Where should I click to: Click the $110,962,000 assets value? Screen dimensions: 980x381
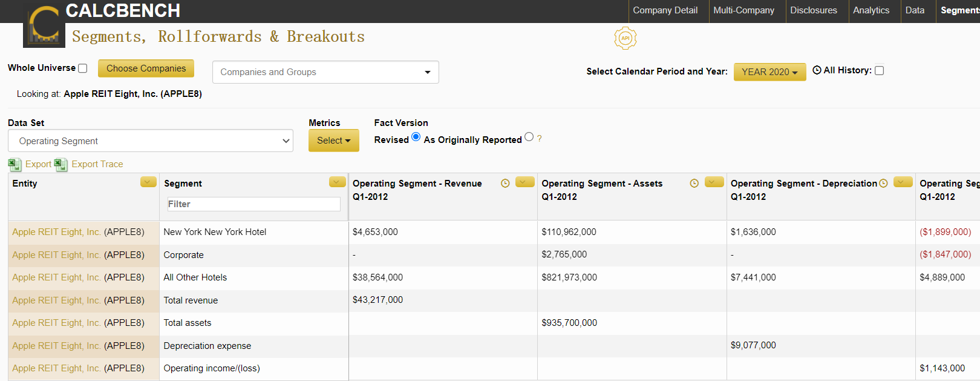click(569, 232)
